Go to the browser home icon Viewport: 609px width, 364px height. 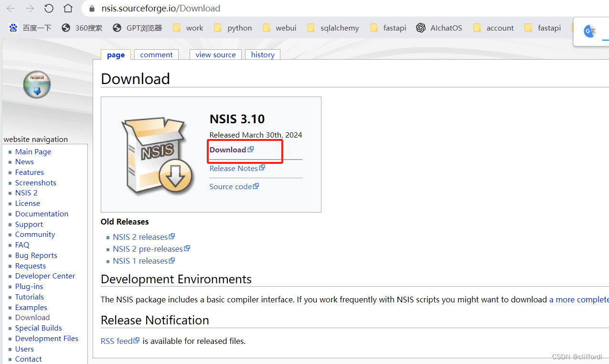68,9
